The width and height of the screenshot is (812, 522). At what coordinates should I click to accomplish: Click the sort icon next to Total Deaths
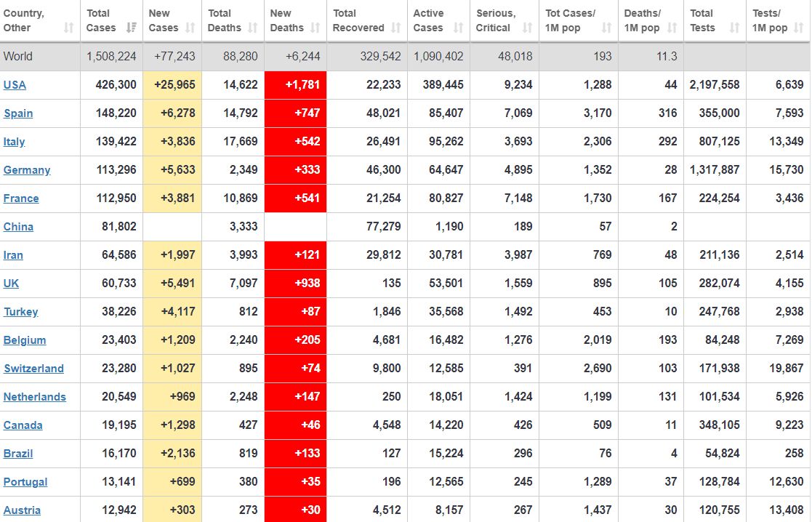253,28
